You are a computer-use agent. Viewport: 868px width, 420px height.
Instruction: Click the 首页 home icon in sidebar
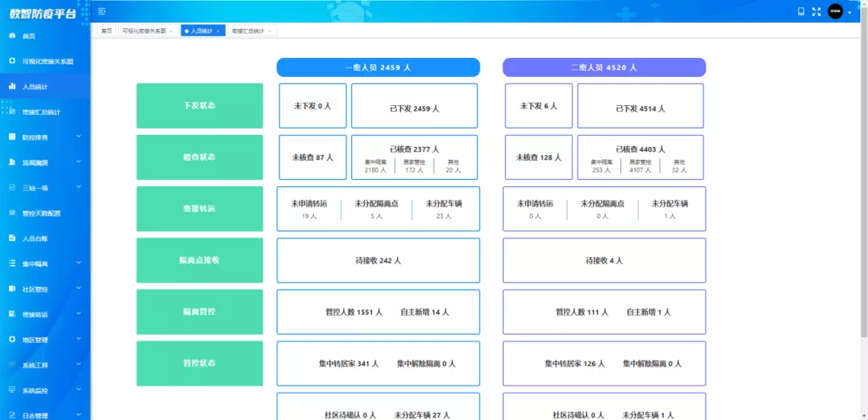(x=12, y=36)
